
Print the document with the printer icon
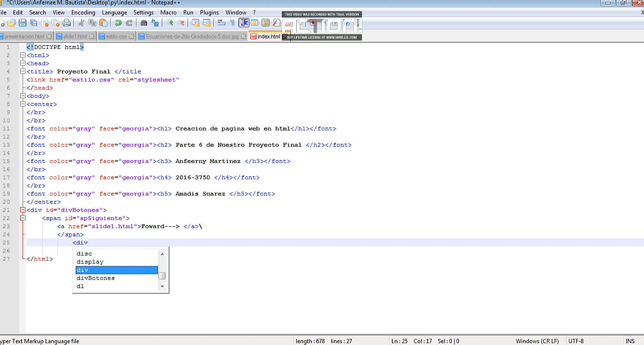click(67, 23)
